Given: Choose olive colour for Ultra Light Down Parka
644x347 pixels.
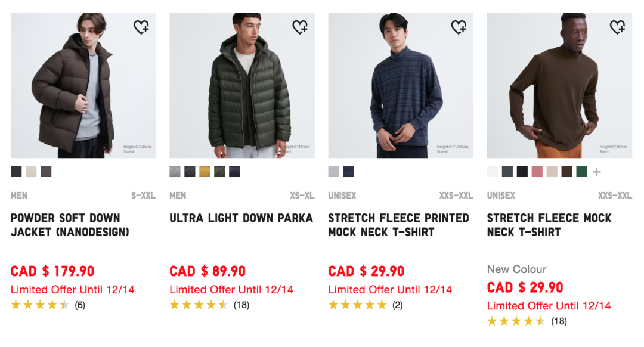Looking at the screenshot, I should [x=219, y=172].
